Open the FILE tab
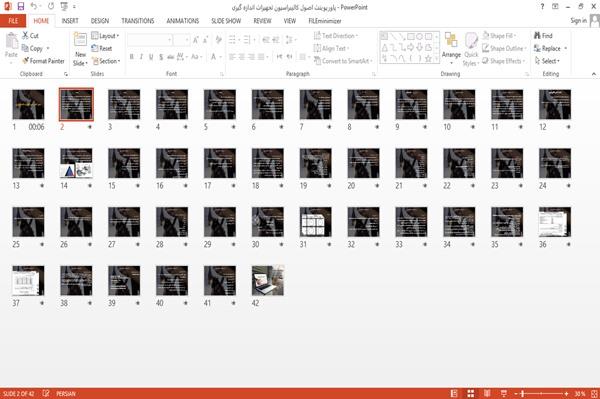This screenshot has width=600, height=399. (x=13, y=21)
